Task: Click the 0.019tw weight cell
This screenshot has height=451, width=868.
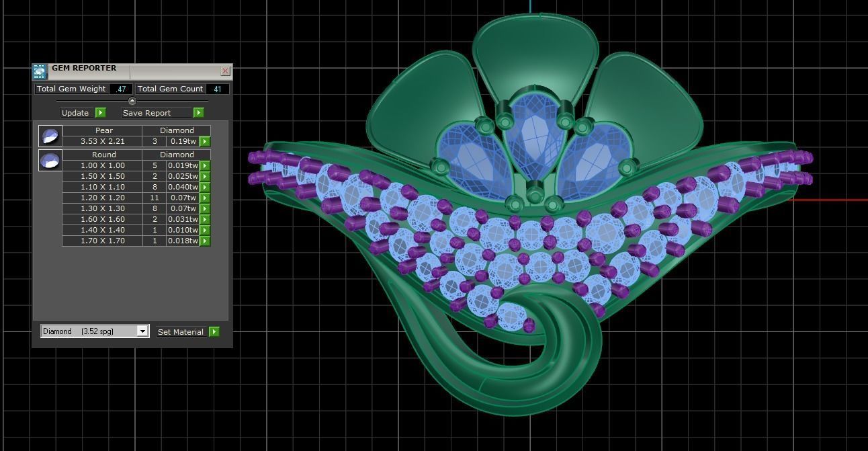Action: click(x=183, y=165)
